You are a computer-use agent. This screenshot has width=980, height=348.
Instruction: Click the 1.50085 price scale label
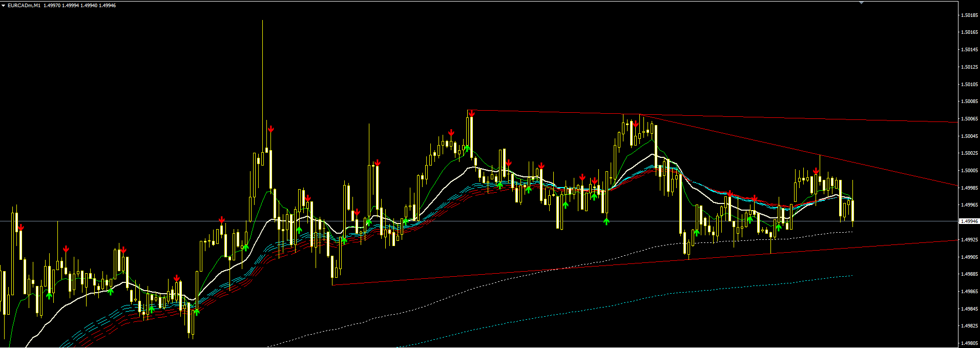click(x=970, y=101)
